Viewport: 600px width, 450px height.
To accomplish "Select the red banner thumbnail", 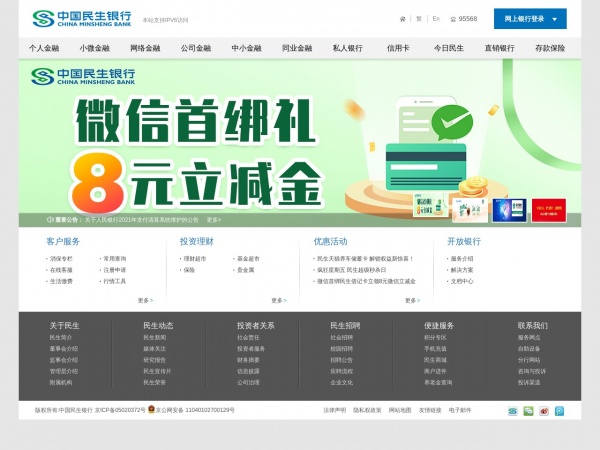I will click(x=549, y=210).
